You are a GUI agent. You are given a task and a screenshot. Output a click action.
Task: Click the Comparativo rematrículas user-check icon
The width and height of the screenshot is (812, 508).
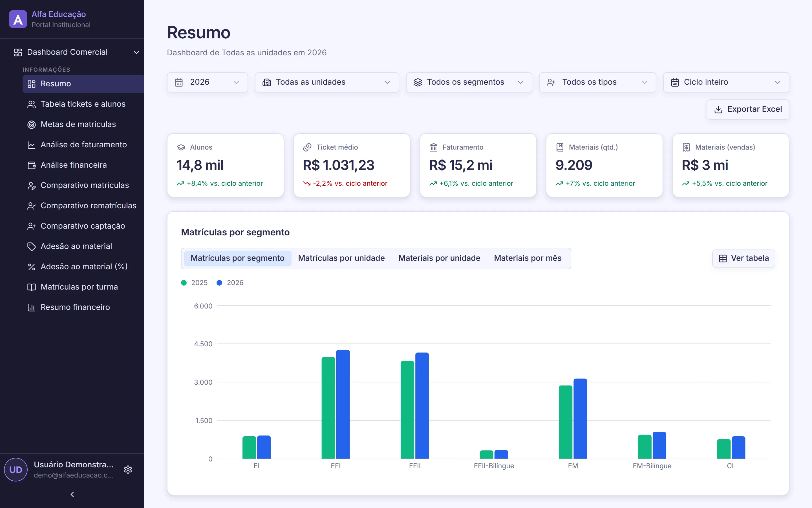click(32, 206)
